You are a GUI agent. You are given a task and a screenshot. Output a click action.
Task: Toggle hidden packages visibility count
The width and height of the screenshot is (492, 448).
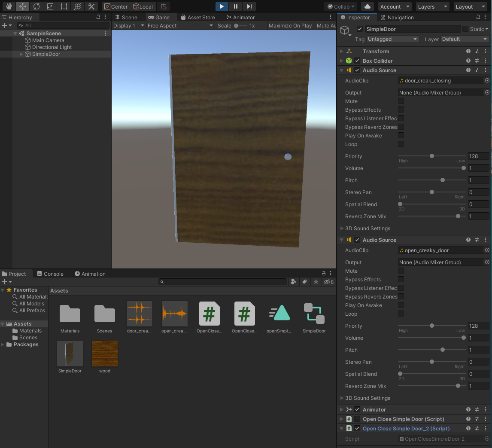[329, 282]
